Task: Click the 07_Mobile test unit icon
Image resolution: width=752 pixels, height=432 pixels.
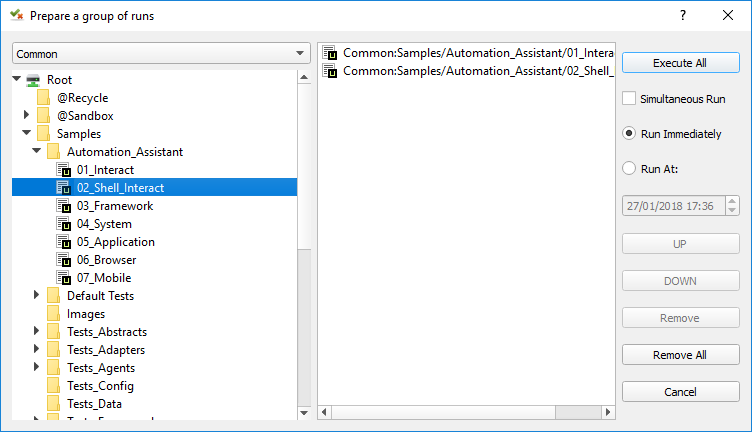Action: tap(64, 278)
